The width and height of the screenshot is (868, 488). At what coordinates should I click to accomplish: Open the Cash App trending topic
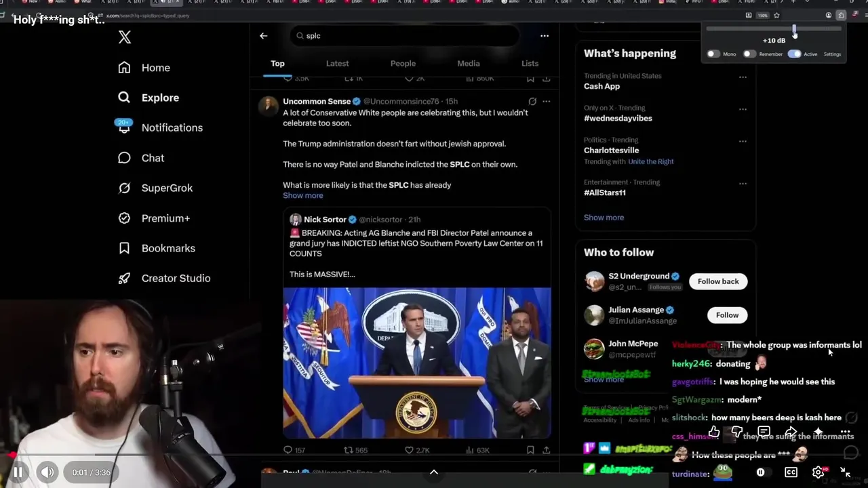[x=602, y=87]
